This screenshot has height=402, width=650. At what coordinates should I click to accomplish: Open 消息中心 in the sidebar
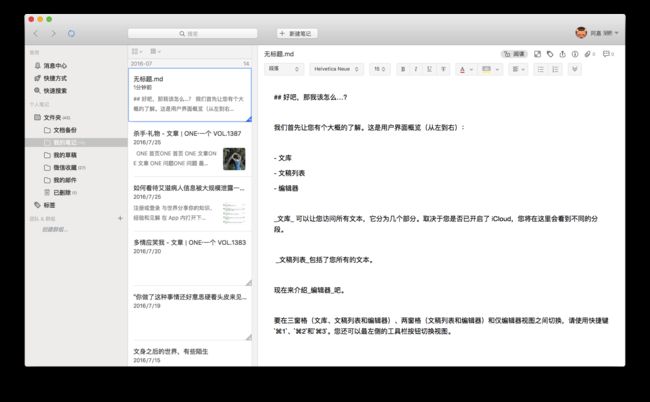tap(55, 65)
